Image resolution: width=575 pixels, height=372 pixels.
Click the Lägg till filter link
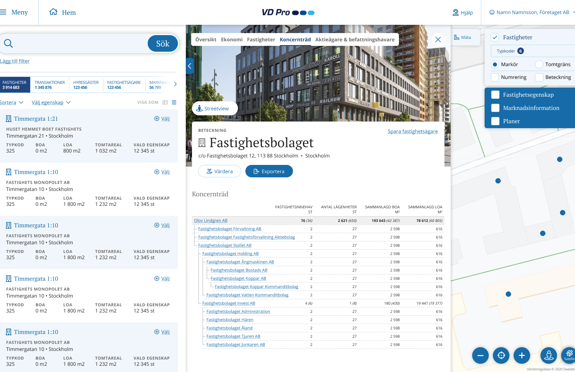(x=15, y=61)
